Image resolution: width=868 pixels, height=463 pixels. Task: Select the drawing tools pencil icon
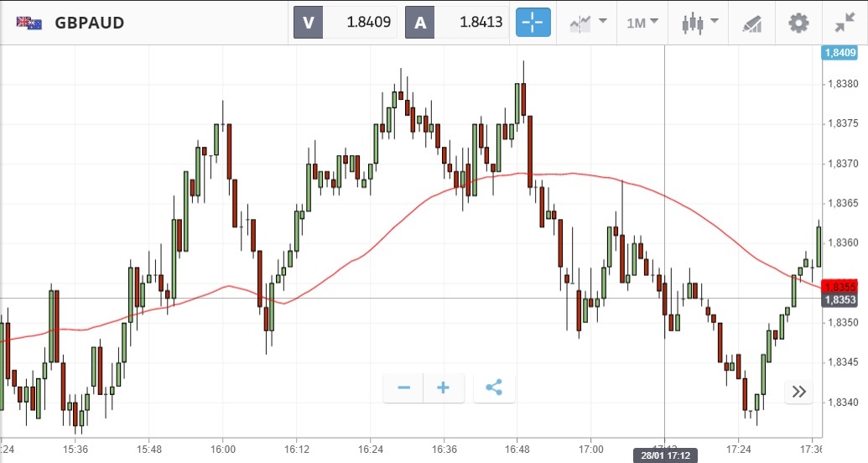coord(751,23)
